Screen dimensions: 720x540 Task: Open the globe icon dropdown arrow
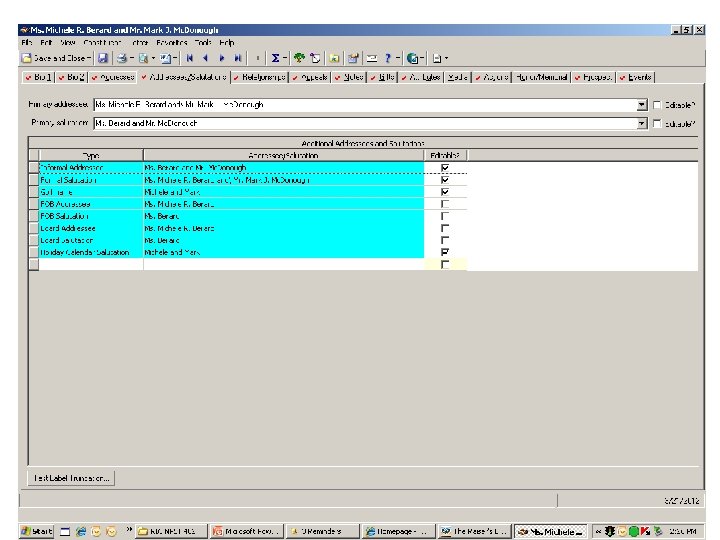pyautogui.click(x=422, y=58)
